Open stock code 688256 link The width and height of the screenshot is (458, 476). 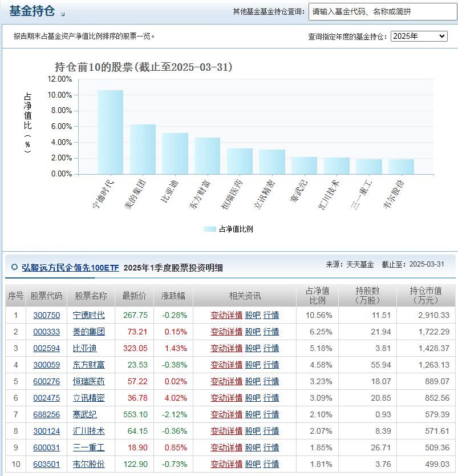click(46, 414)
